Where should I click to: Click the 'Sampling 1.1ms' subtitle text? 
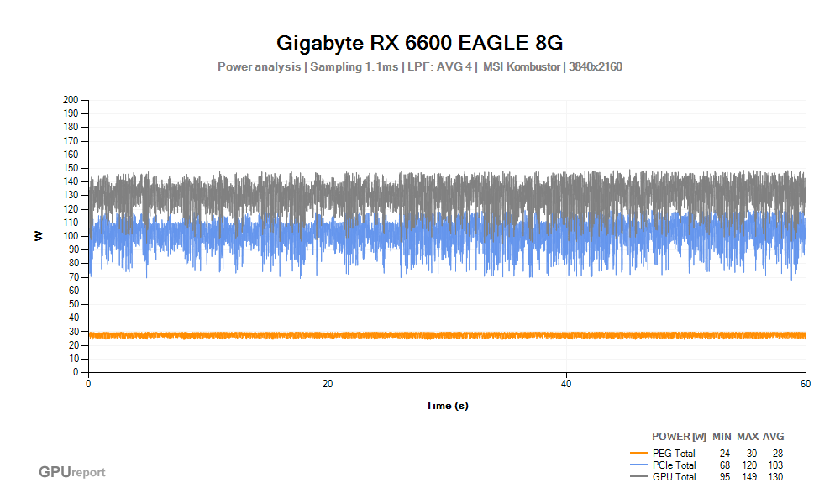(354, 67)
